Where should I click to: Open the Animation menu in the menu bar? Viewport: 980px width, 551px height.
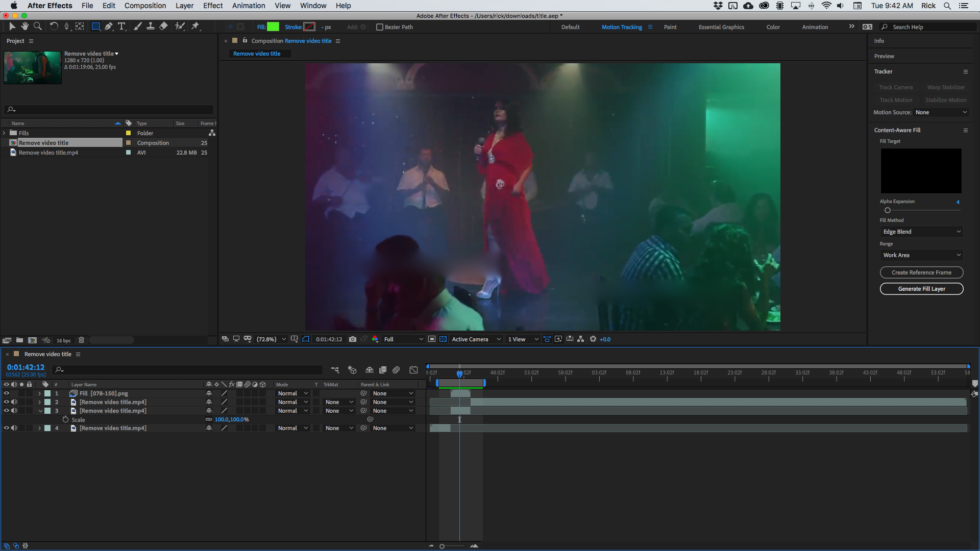[249, 6]
